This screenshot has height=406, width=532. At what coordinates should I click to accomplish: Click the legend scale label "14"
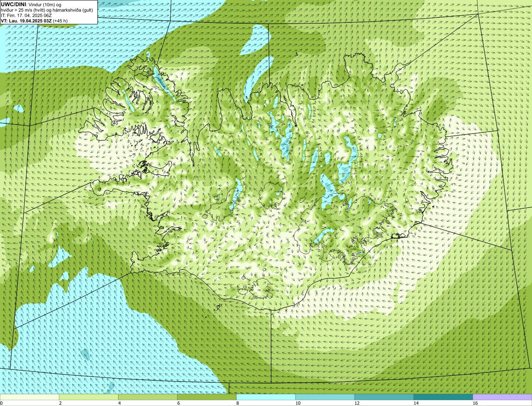click(x=416, y=403)
